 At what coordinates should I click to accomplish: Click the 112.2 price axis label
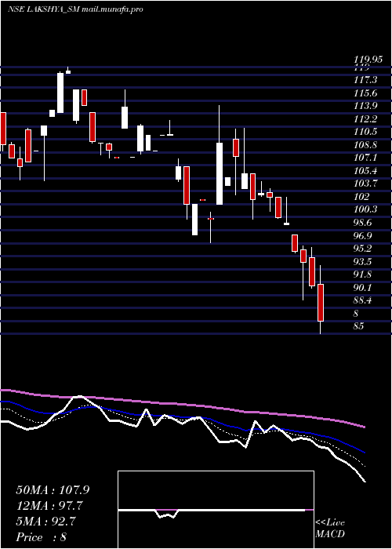click(x=365, y=119)
